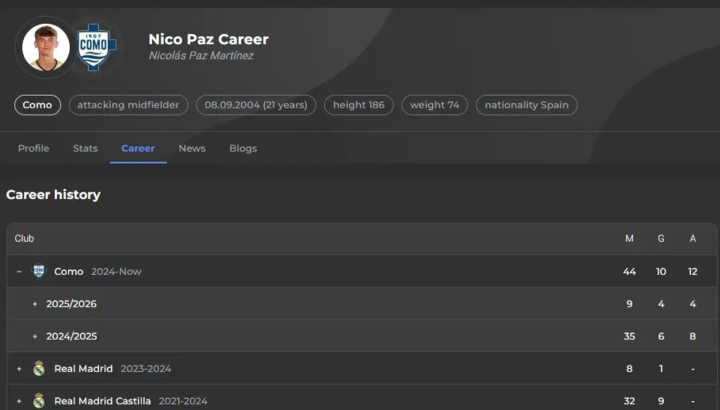Expand the Real Madrid 2023-2024 row

click(19, 369)
